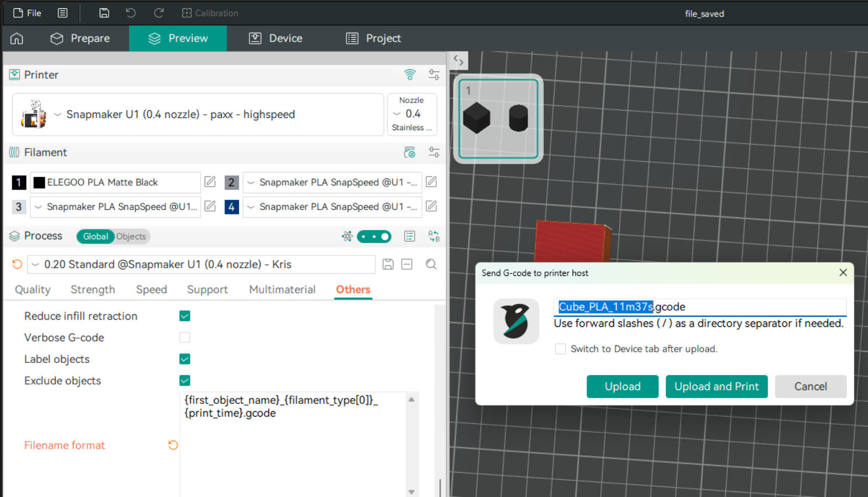This screenshot has height=497, width=868.
Task: Select Objects process scope
Action: pyautogui.click(x=131, y=237)
